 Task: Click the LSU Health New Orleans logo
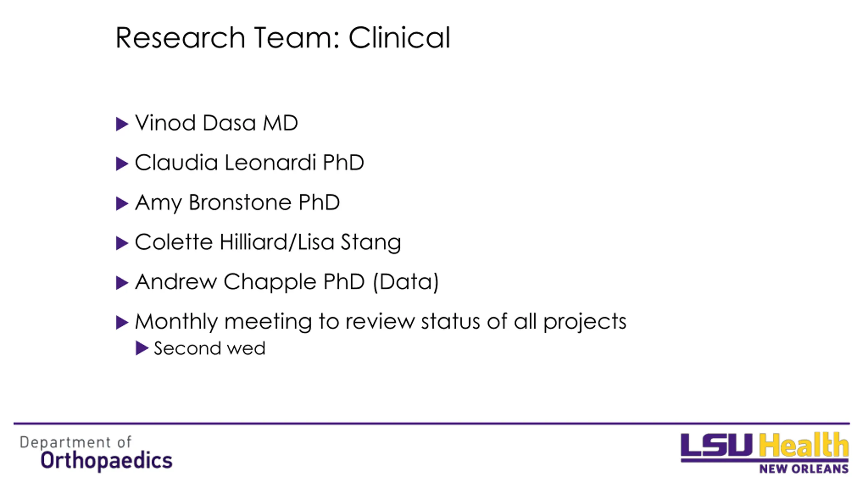coord(765,452)
